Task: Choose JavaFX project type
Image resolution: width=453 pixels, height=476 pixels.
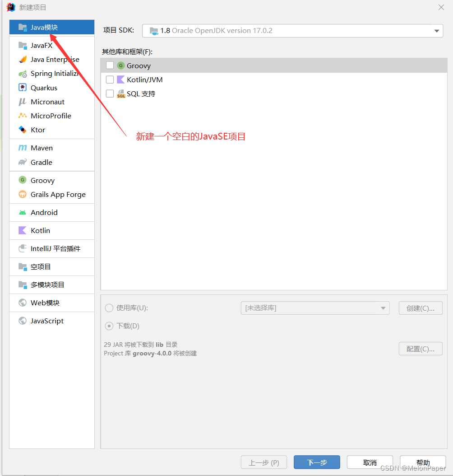Action: [52, 46]
